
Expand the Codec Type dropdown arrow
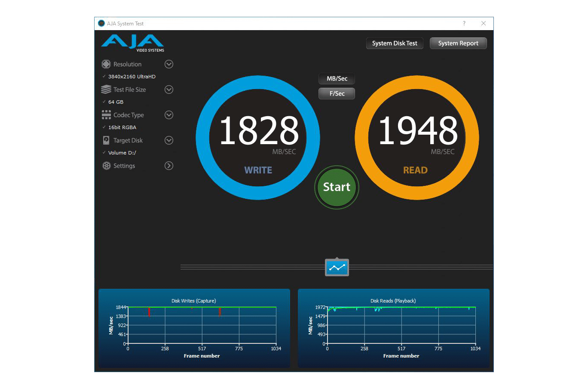[x=169, y=115]
